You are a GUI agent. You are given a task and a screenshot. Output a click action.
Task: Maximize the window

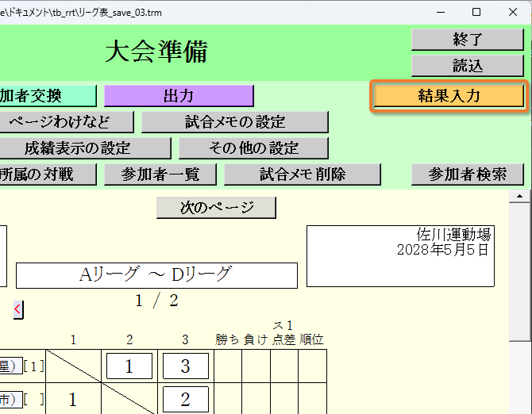pos(476,12)
